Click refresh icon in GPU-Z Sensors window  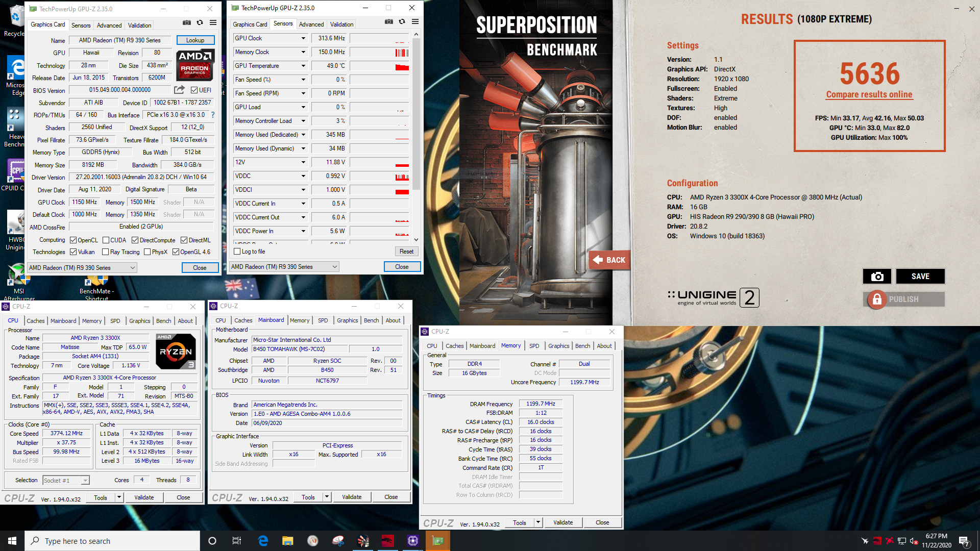click(402, 22)
